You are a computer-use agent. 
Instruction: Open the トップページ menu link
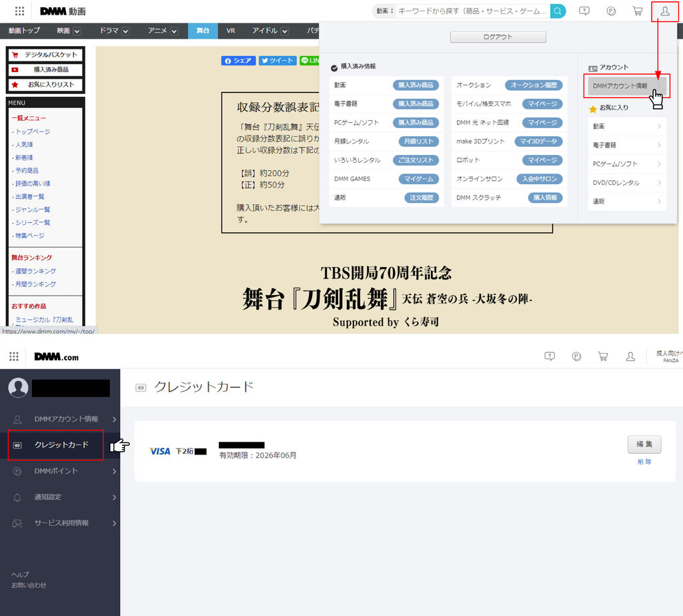pyautogui.click(x=33, y=131)
